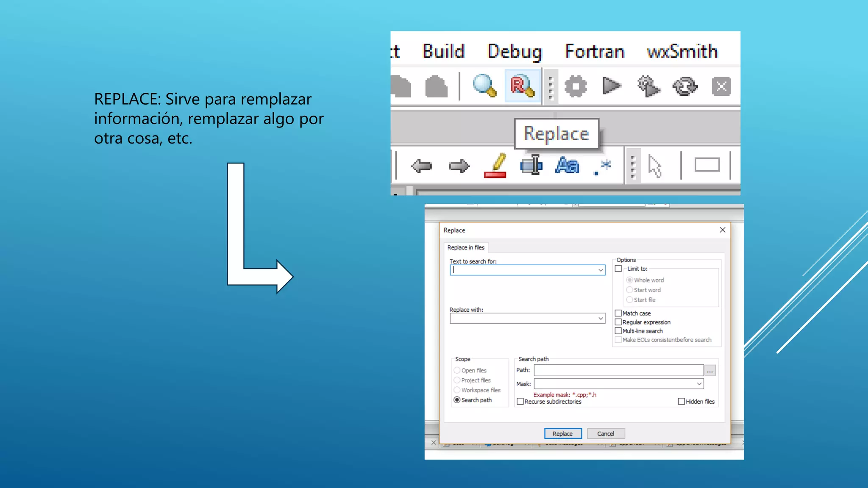This screenshot has height=488, width=868.
Task: Click the Build and run icon
Action: tap(648, 86)
